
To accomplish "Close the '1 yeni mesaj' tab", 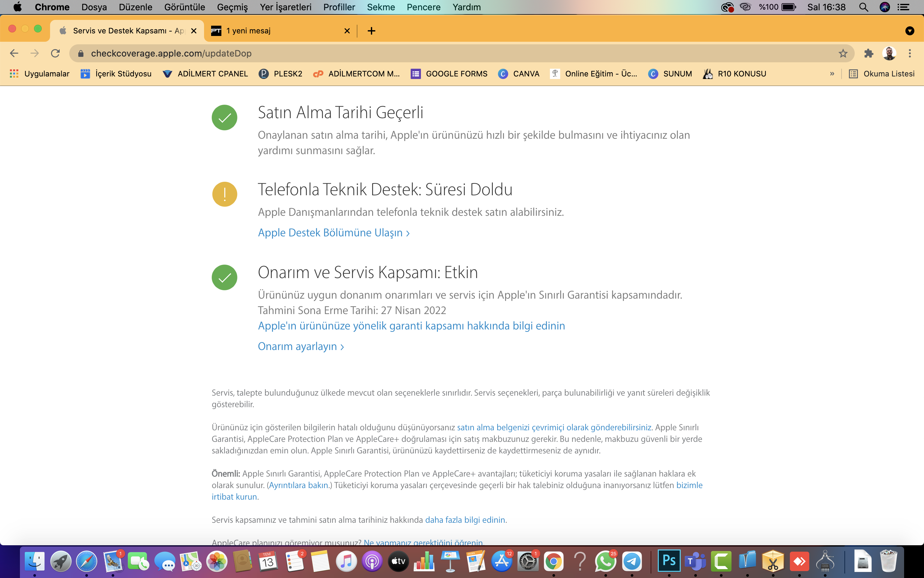I will 347,31.
